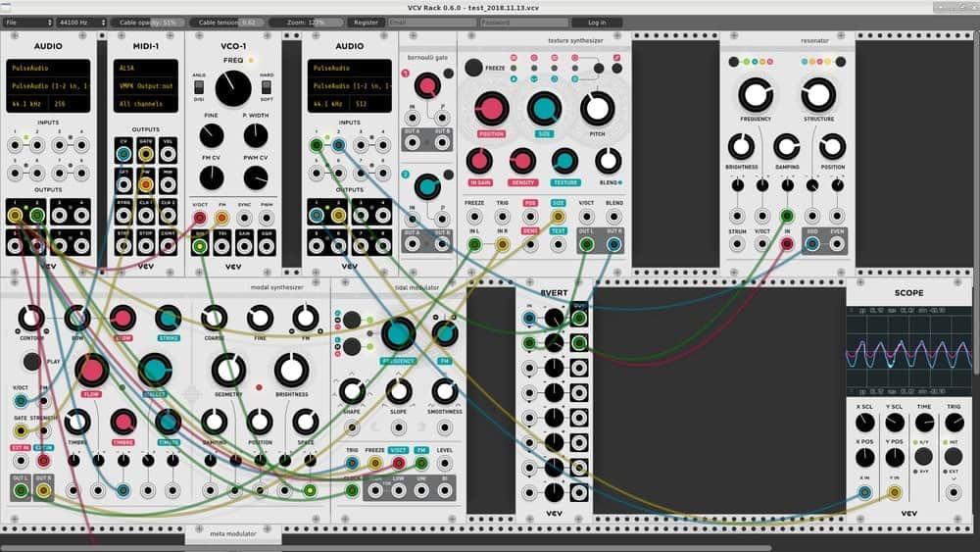Open VMPK Output device selector in MIDI-1
Viewport: 980px width, 552px height.
click(146, 85)
